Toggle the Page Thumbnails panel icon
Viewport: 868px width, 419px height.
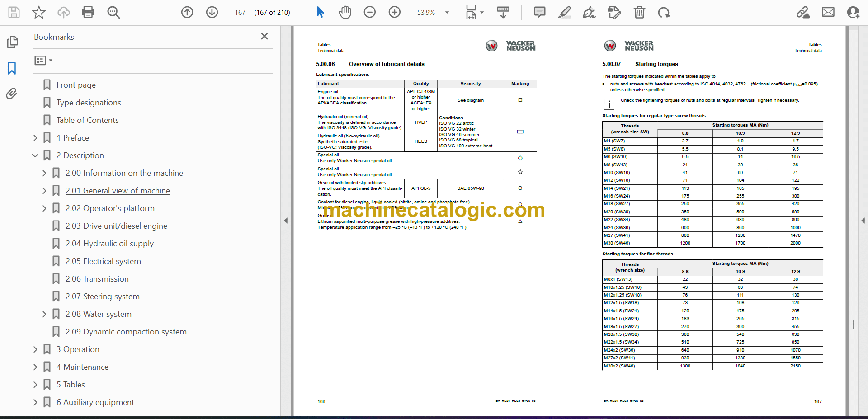[x=12, y=42]
